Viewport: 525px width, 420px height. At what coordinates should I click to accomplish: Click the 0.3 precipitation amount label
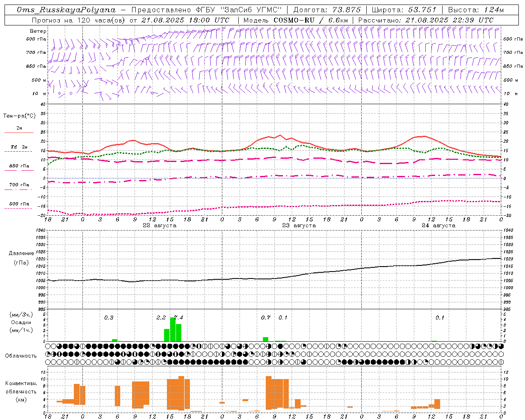[x=109, y=318]
